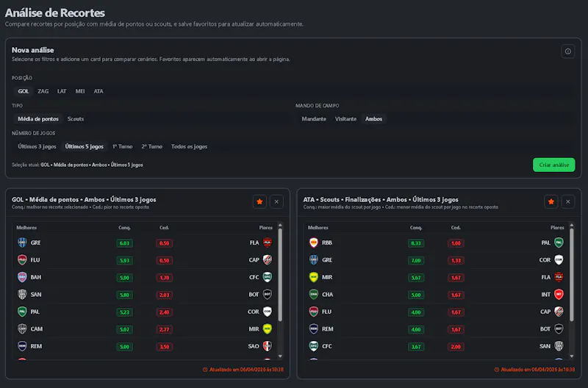The width and height of the screenshot is (588, 388).
Task: Click the MIR crest in ATA Melhores column
Action: point(314,277)
